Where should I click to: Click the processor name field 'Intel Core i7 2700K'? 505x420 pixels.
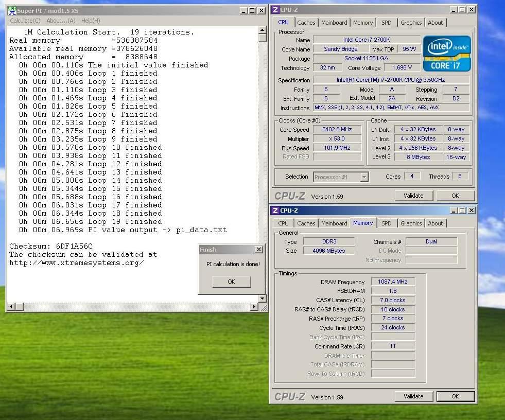pyautogui.click(x=367, y=40)
